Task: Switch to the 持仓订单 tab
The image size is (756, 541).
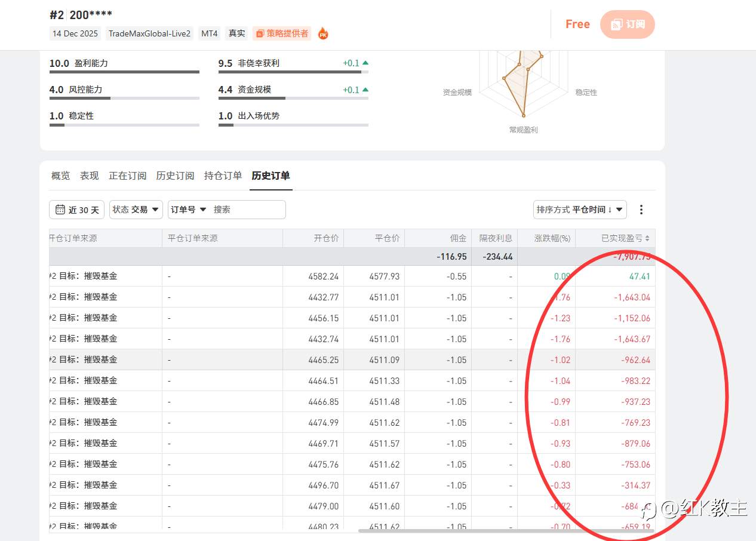Action: click(223, 176)
